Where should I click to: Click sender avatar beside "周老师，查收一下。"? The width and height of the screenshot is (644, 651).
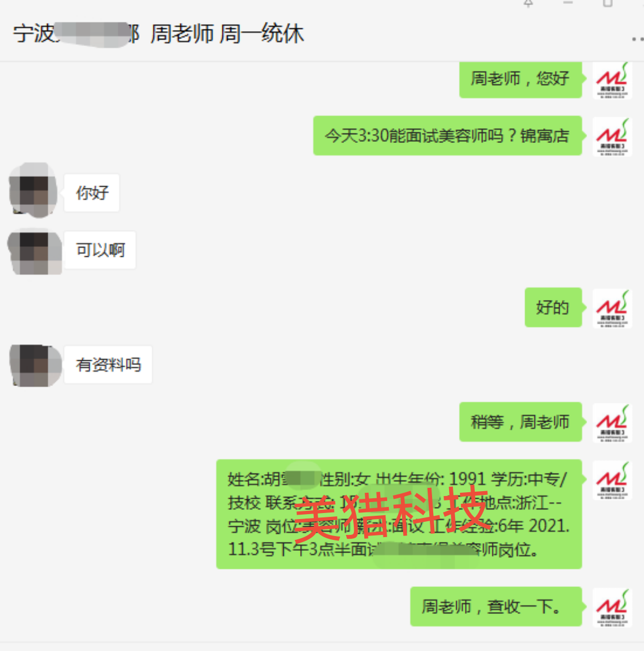click(x=612, y=607)
